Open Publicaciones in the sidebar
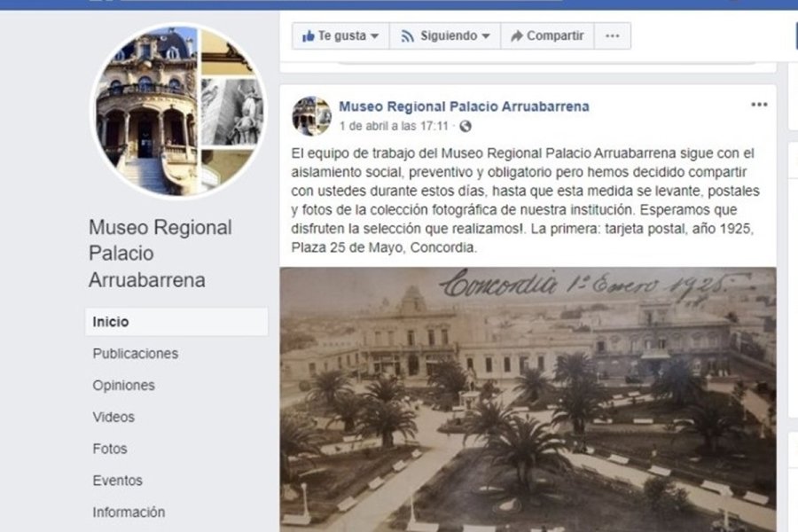 pos(136,353)
